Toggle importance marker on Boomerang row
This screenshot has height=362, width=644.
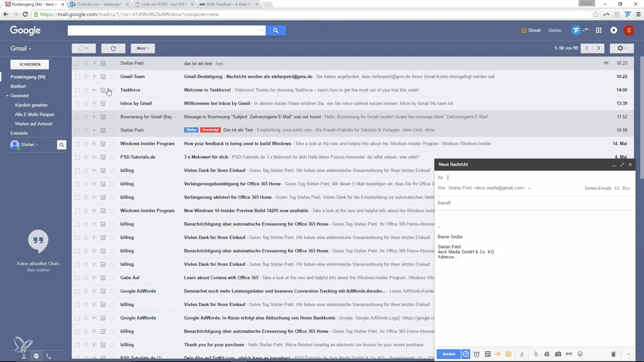(112, 117)
